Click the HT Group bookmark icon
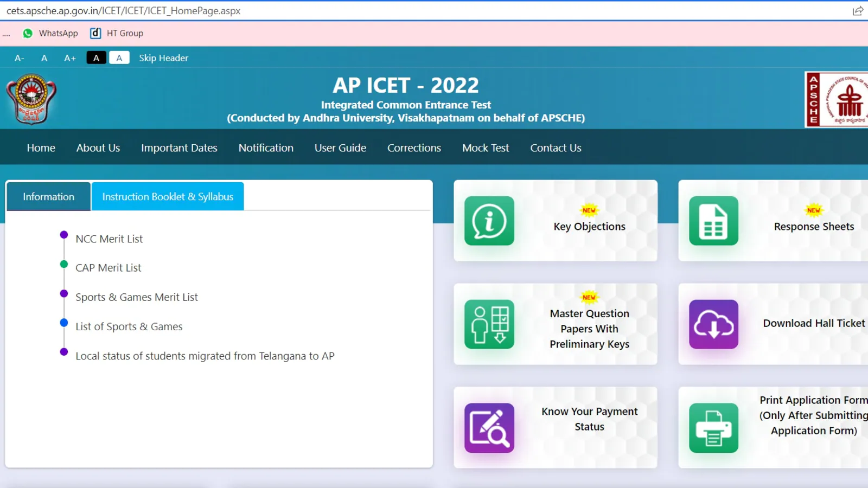868x488 pixels. pyautogui.click(x=95, y=33)
